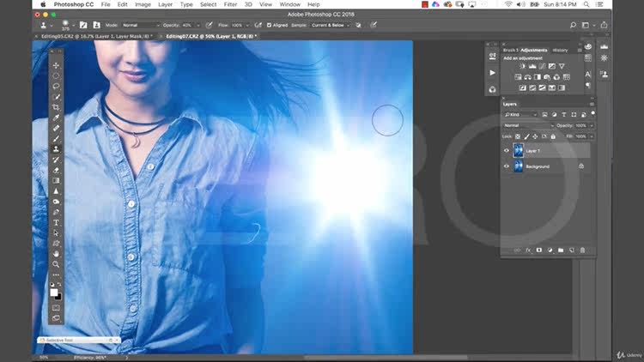Screen dimensions: 644x362
Task: Select the Type tool
Action: [x=57, y=222]
